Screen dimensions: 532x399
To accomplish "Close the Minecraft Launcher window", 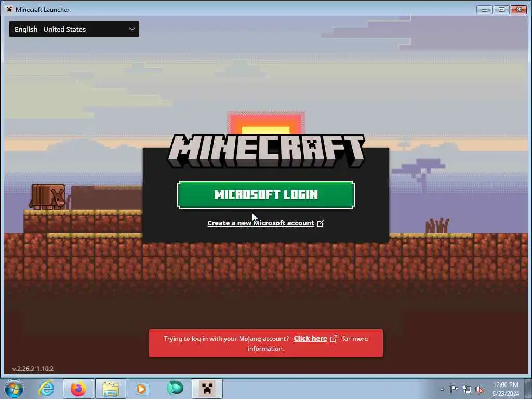I will pyautogui.click(x=519, y=10).
